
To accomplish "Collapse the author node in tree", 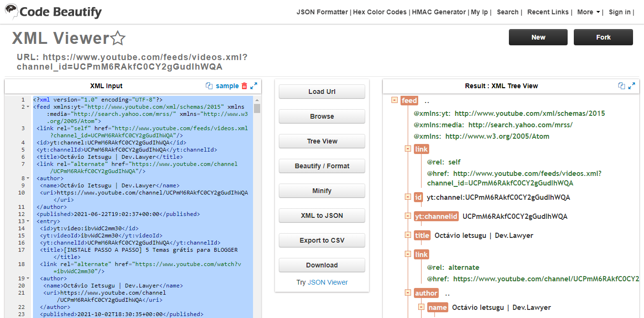I will tap(408, 293).
